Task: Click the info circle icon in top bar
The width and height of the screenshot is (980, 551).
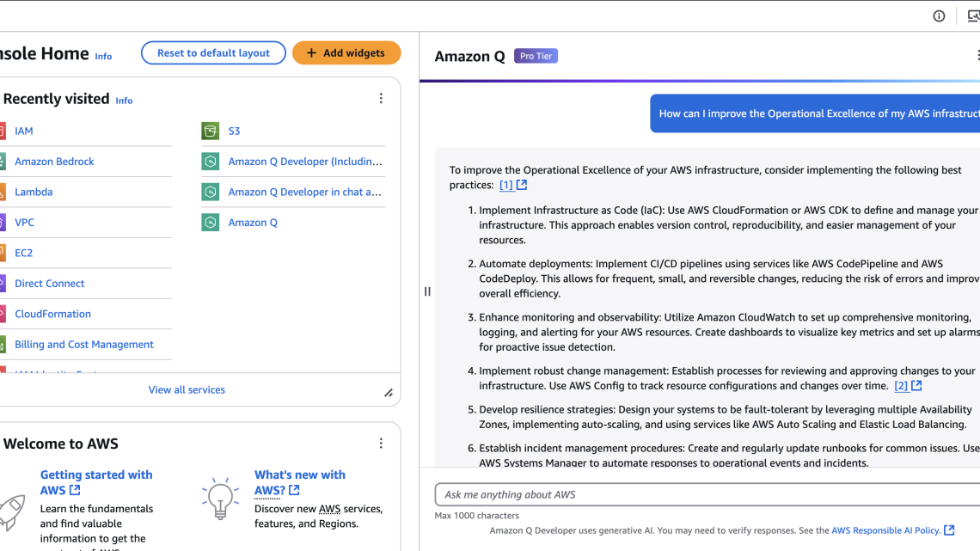Action: tap(939, 16)
